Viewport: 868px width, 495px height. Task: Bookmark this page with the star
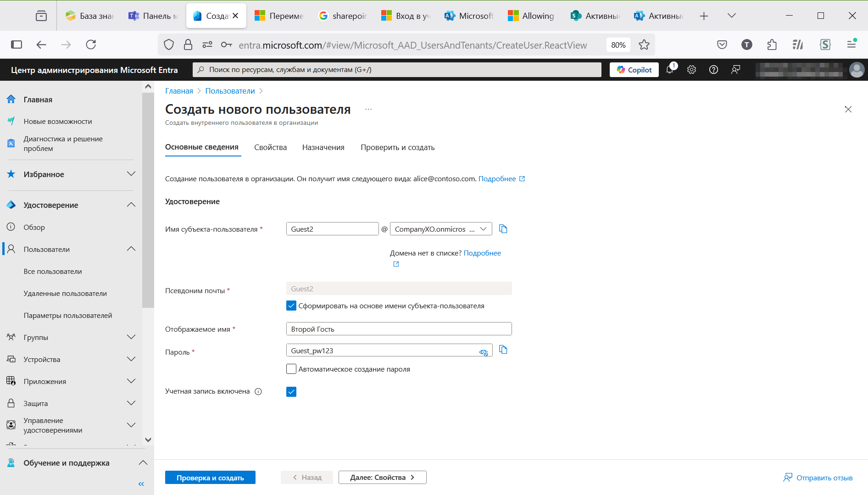[644, 44]
